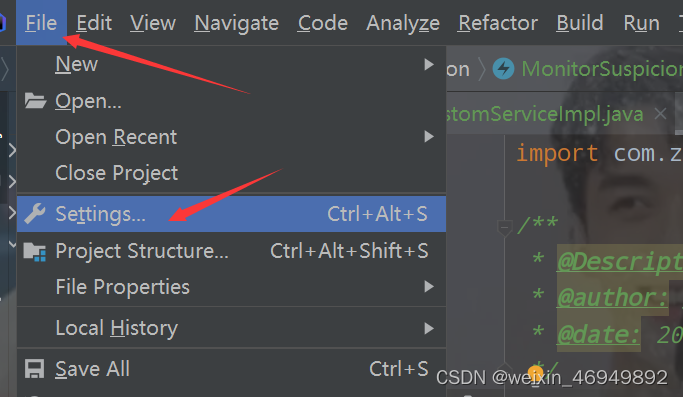683x397 pixels.
Task: Open the Edit menu
Action: point(94,23)
